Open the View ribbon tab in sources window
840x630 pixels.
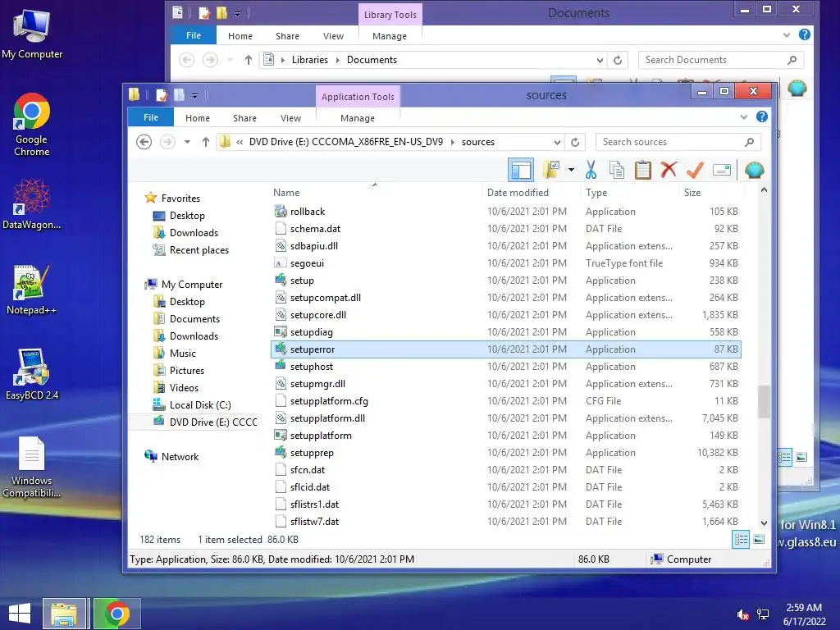point(290,118)
